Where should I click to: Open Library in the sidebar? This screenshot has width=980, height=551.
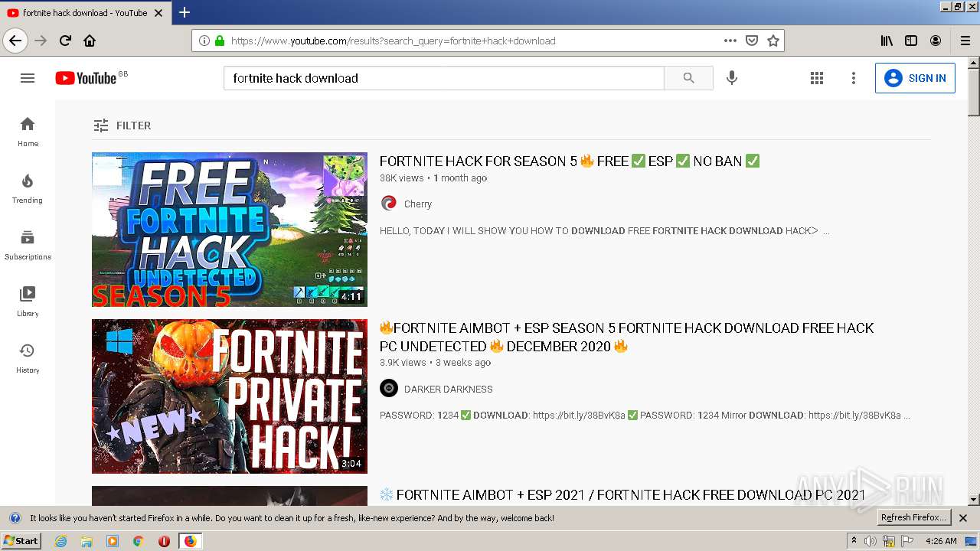(28, 302)
